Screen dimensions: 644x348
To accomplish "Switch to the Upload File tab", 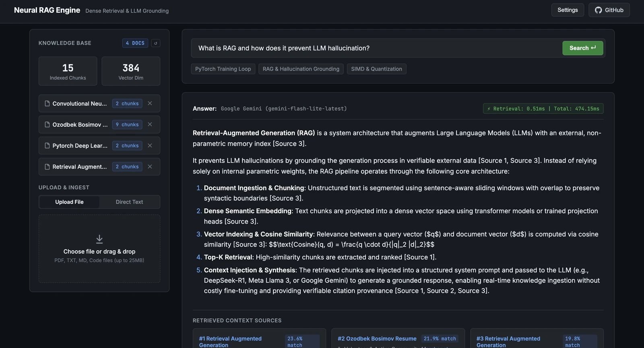I will tap(69, 202).
